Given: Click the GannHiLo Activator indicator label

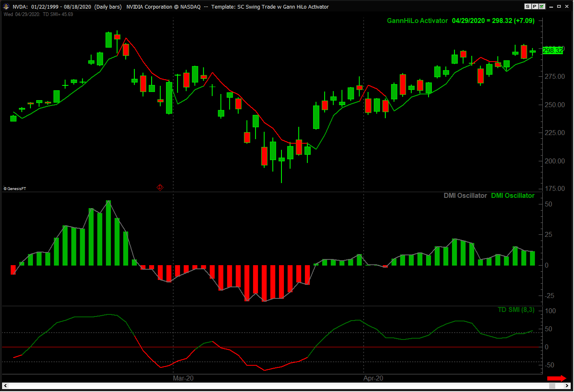Looking at the screenshot, I should point(417,21).
